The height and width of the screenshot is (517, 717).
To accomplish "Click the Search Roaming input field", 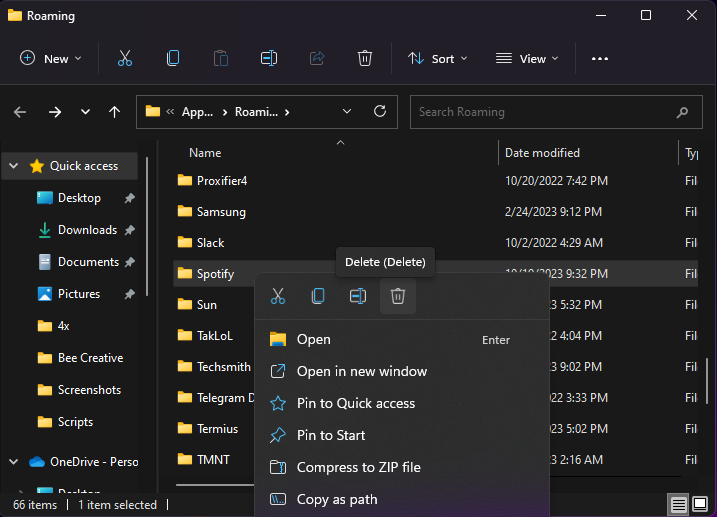I will click(556, 112).
